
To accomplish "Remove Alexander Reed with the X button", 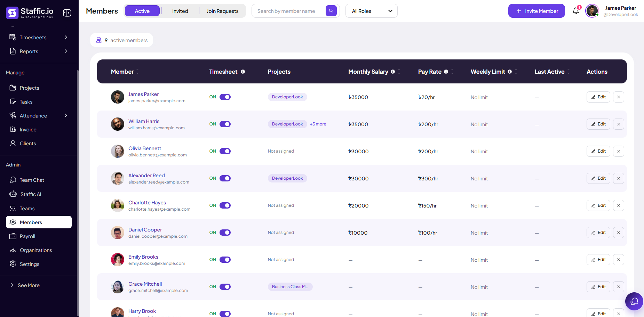I will tap(619, 178).
